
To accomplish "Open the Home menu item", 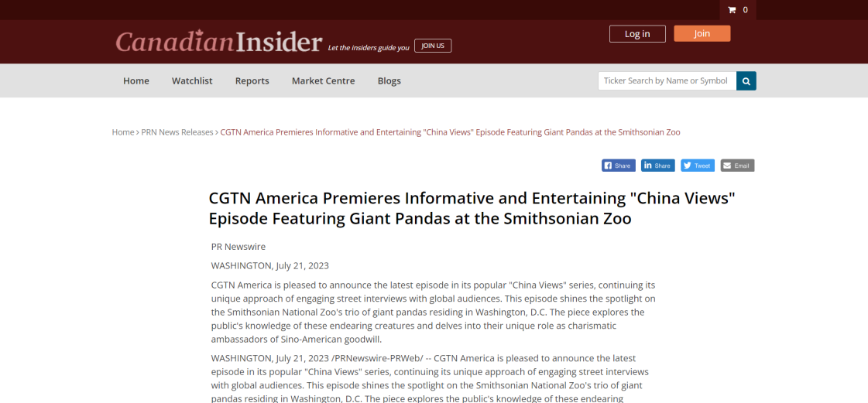I will coord(136,80).
